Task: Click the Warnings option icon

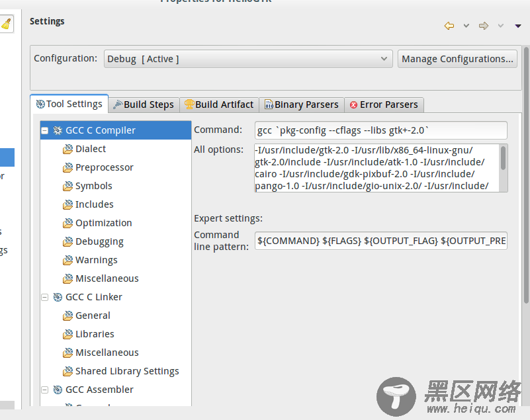Action: coord(67,261)
